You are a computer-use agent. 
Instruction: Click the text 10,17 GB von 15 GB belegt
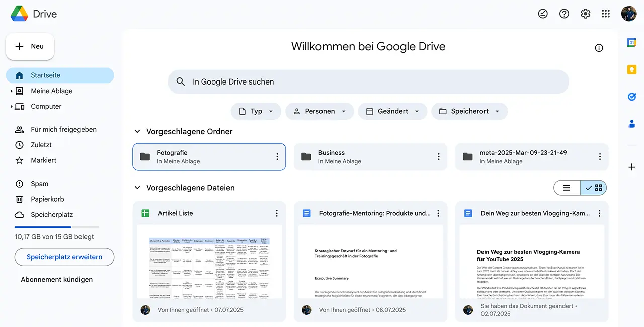pos(54,237)
